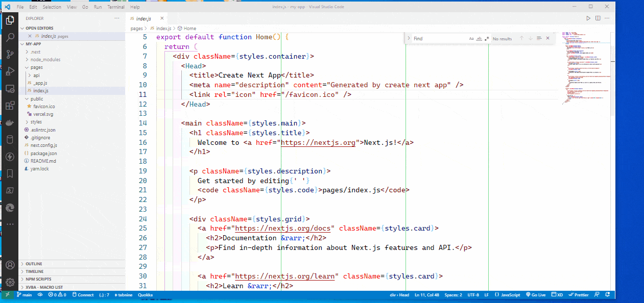Expand the Outline panel

71,264
